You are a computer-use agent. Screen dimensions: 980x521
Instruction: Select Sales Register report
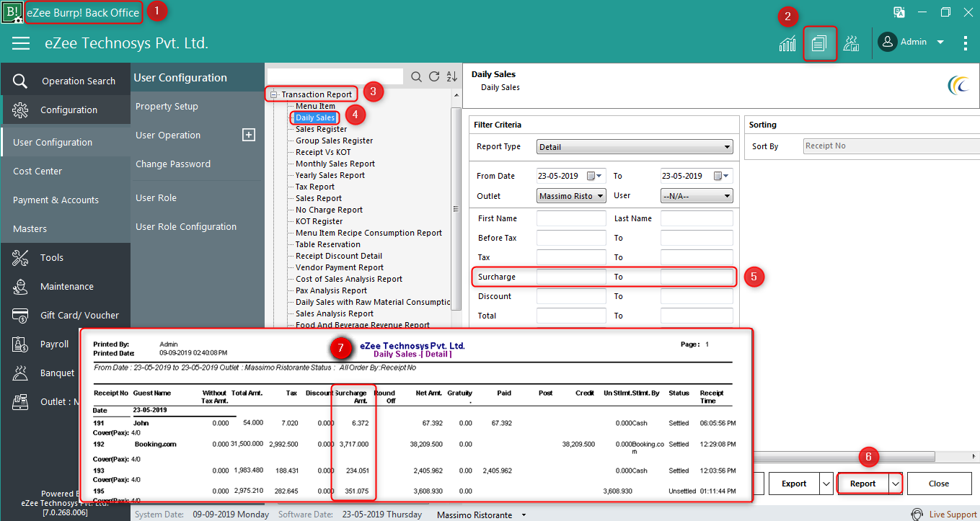pos(321,129)
